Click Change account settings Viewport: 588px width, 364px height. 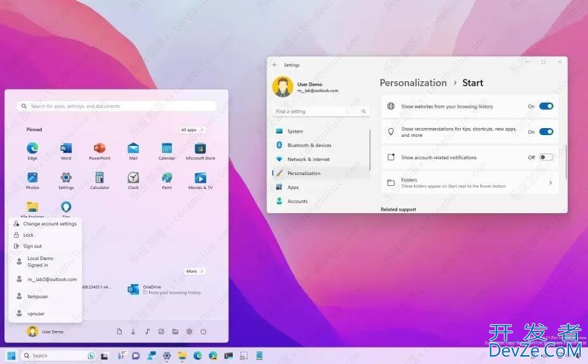[x=49, y=224]
